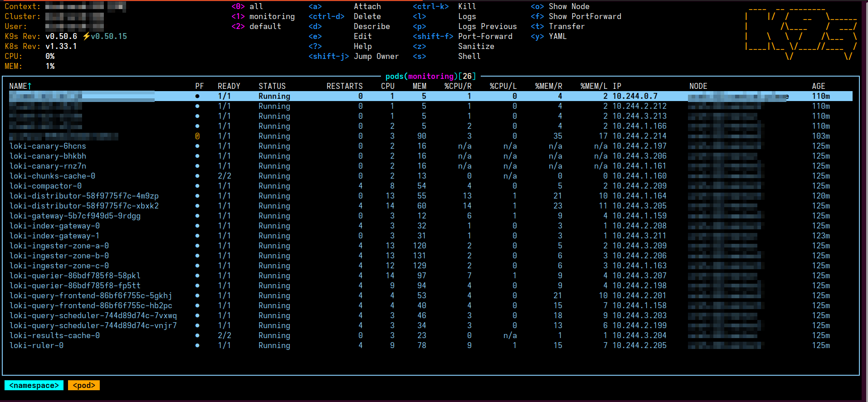Select the loki-ingester-zone-a-0 pod row
Viewport: 868px width, 402px height.
tap(59, 246)
